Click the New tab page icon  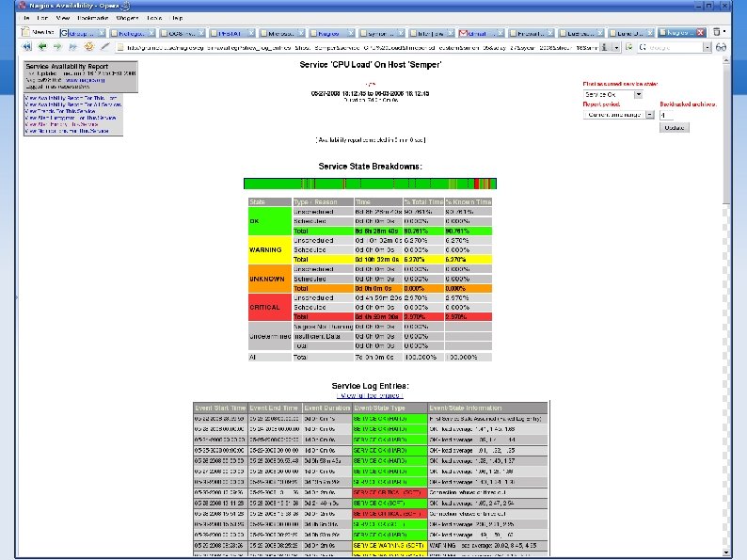coord(25,32)
